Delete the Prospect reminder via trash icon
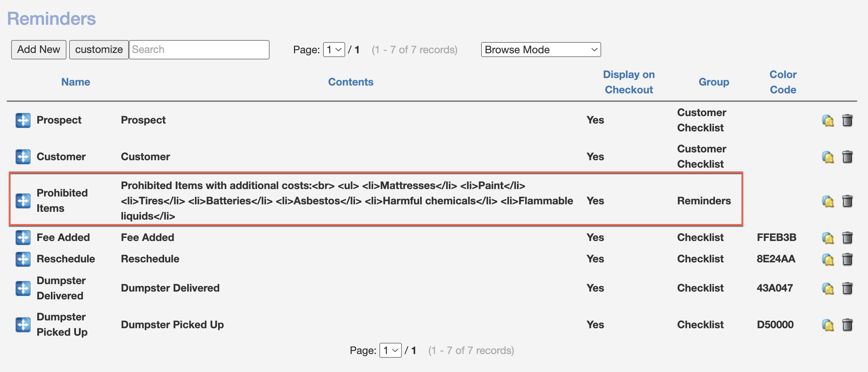This screenshot has width=868, height=372. point(847,120)
